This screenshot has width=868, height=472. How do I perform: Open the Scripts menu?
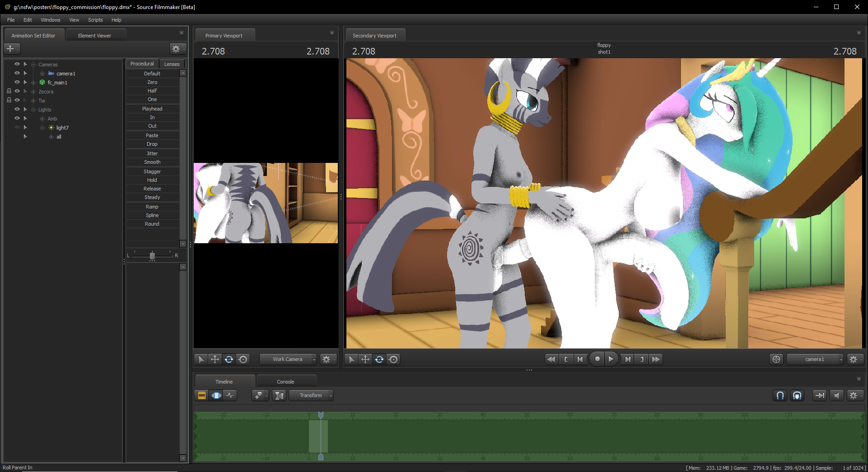pyautogui.click(x=95, y=20)
